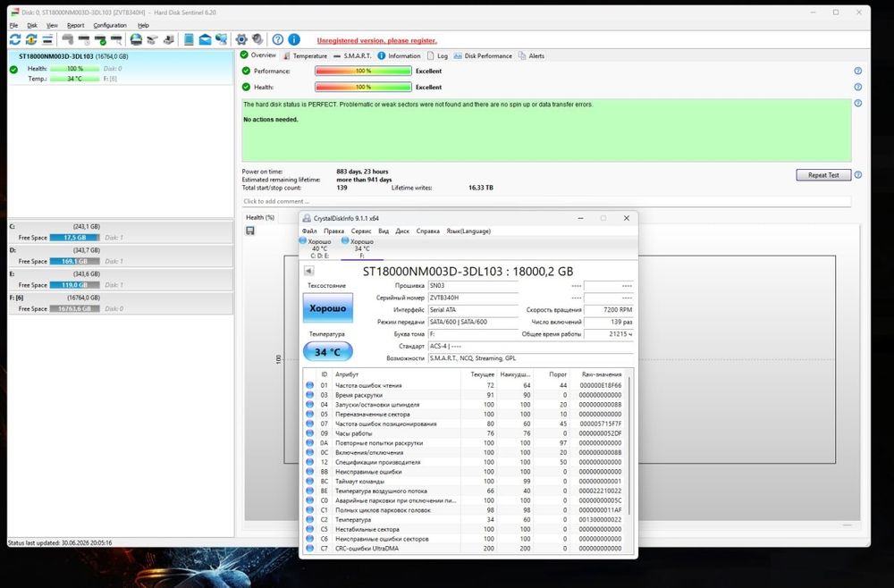The image size is (894, 588).
Task: Open the Report menu
Action: (x=75, y=26)
